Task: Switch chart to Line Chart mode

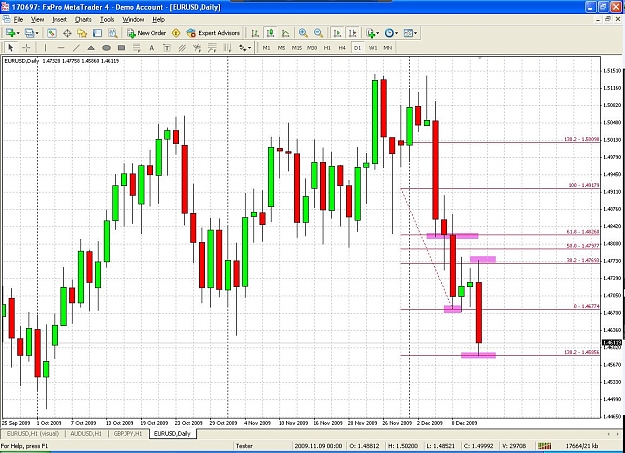Action: pyautogui.click(x=285, y=33)
